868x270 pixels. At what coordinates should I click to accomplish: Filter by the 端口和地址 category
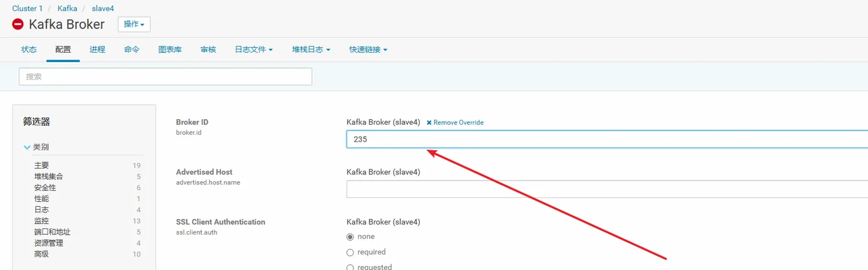[x=52, y=232]
